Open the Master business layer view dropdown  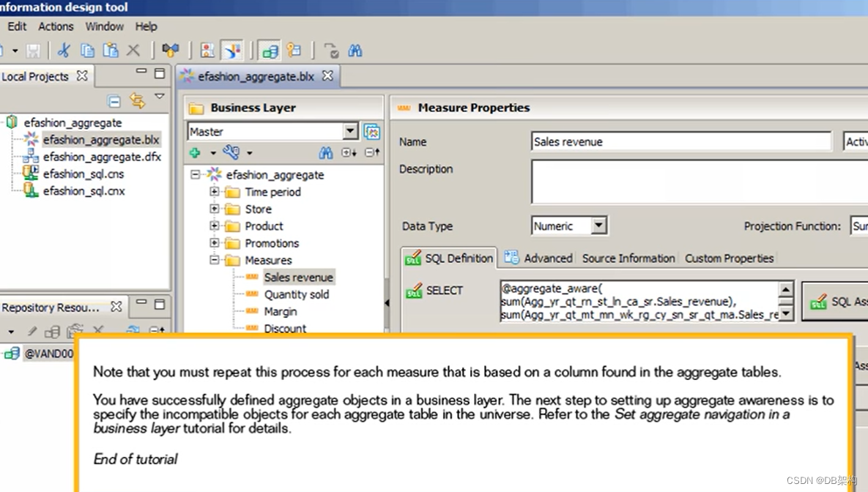pos(350,132)
